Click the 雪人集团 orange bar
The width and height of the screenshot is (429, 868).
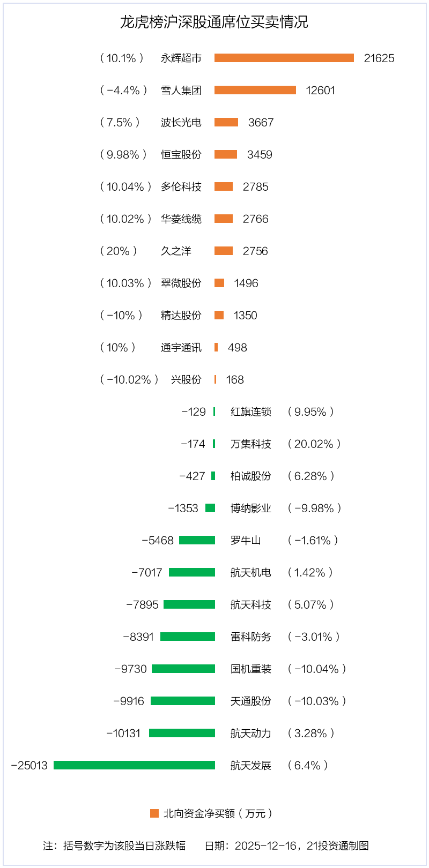255,90
